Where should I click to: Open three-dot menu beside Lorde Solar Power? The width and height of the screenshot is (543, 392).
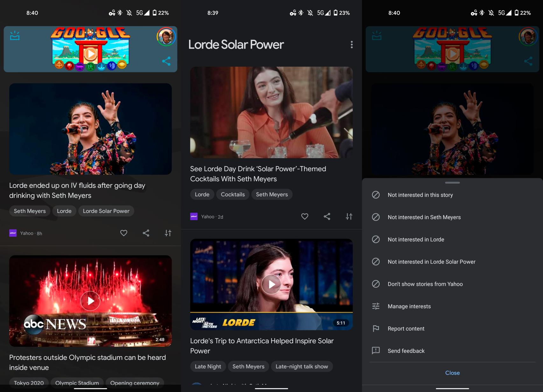(x=351, y=45)
